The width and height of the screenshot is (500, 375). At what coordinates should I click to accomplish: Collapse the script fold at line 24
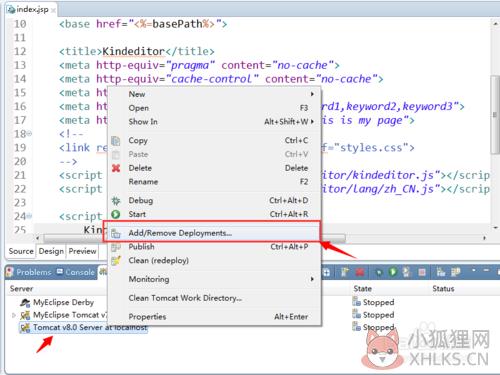[x=29, y=216]
